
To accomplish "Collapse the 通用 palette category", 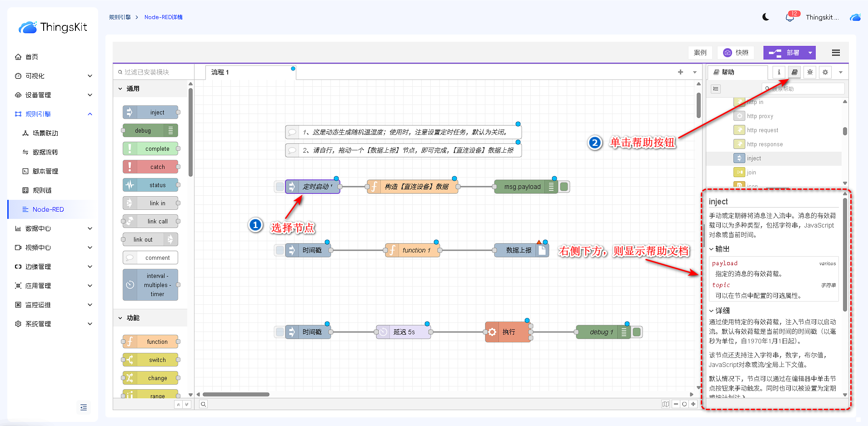I will (120, 89).
